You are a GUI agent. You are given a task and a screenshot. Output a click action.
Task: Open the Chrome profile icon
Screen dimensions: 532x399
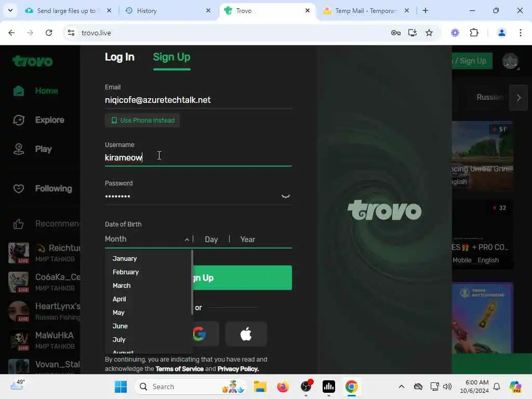point(501,33)
